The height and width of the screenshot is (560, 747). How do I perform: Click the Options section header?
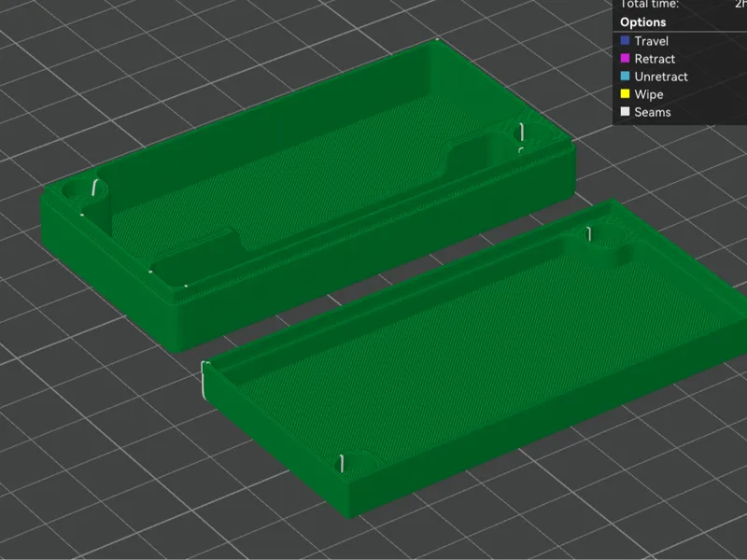click(x=642, y=22)
